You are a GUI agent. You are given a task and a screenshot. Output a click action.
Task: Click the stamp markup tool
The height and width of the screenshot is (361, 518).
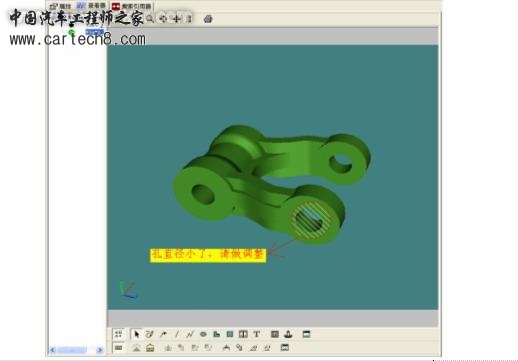(x=288, y=334)
